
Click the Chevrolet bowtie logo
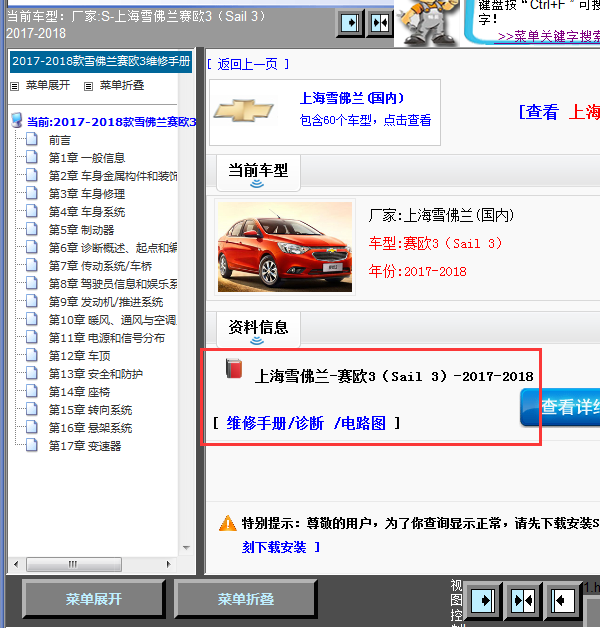[244, 111]
